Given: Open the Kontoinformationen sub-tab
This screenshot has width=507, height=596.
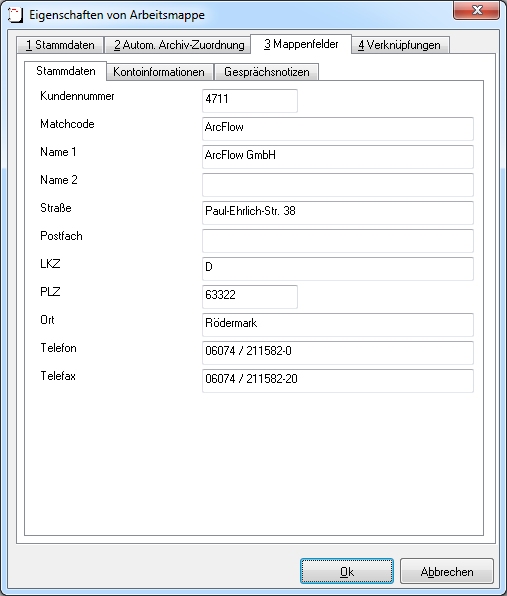Looking at the screenshot, I should [x=160, y=72].
